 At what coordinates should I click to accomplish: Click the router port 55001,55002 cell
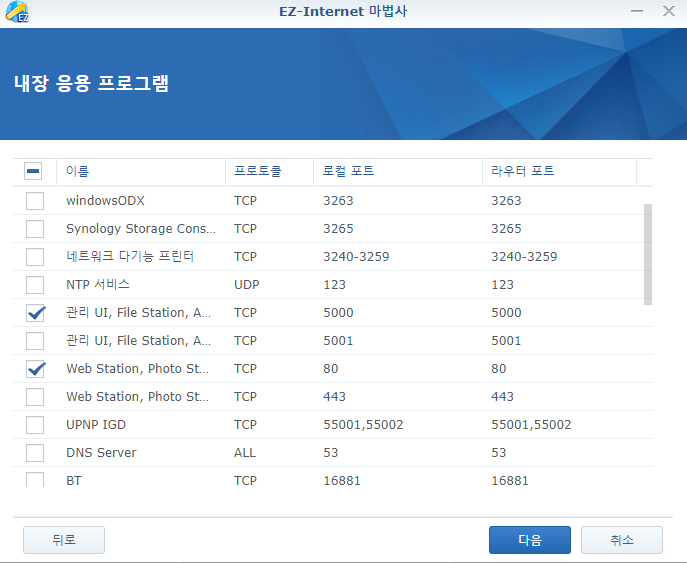[531, 425]
